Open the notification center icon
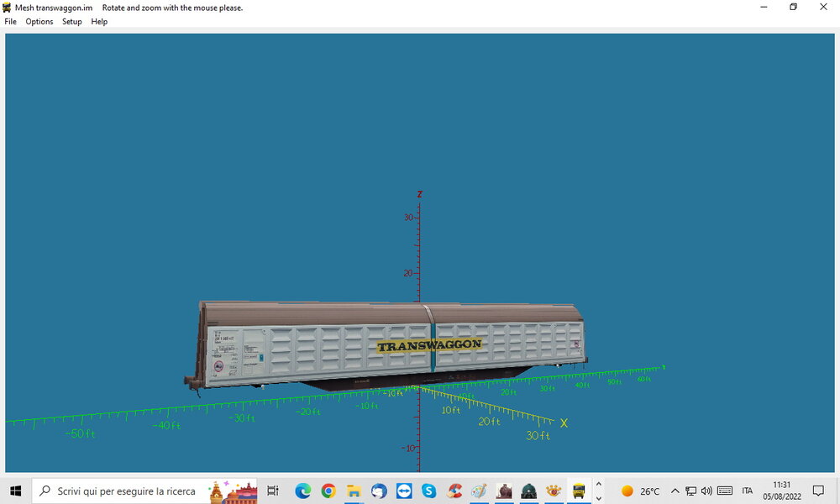This screenshot has width=840, height=504. click(818, 491)
